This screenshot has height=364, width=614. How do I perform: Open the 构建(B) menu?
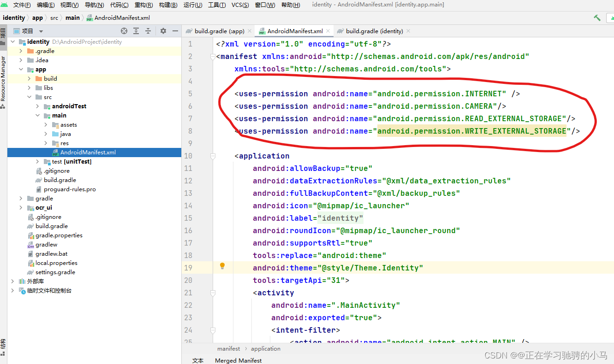pyautogui.click(x=168, y=5)
